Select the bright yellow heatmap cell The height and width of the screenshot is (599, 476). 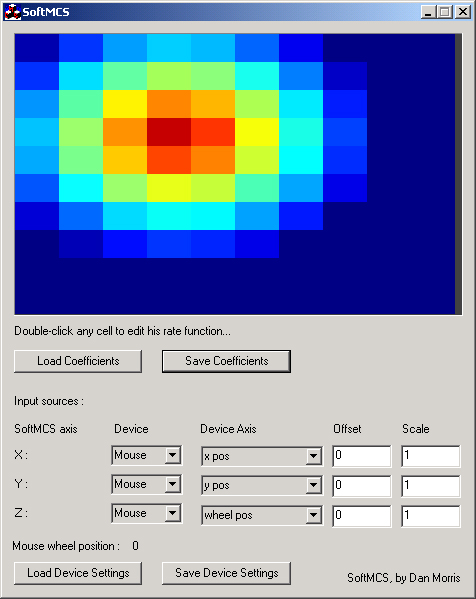point(125,104)
